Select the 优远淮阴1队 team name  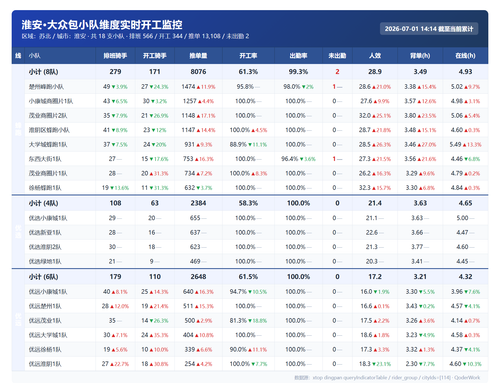(45, 364)
